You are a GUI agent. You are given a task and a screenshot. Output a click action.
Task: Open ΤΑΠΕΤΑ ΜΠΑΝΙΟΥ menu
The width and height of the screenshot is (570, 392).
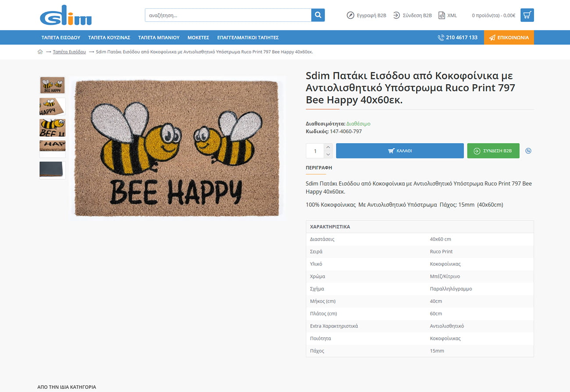[x=159, y=38]
